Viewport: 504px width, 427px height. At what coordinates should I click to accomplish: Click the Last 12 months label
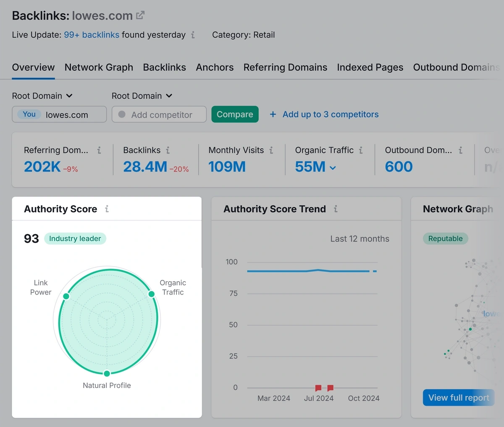(x=360, y=239)
